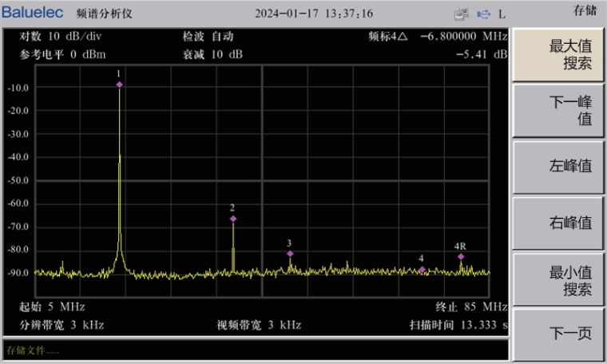Click the 分辨带宽 3 kHz setting
607x364 pixels.
62,325
